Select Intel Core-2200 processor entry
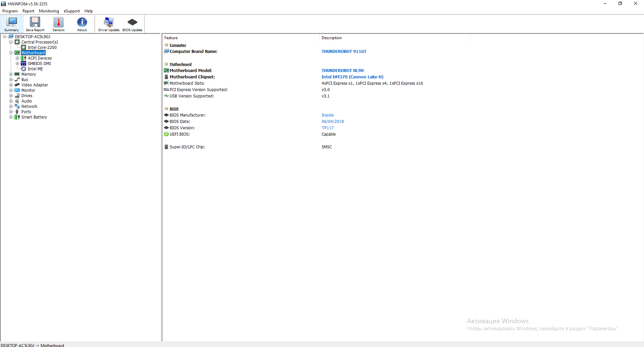Screen dimensions: 644x347 pyautogui.click(x=42, y=48)
